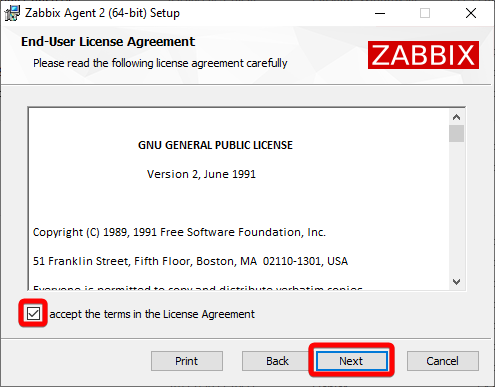Click the End-User License Agreement heading

(x=108, y=42)
